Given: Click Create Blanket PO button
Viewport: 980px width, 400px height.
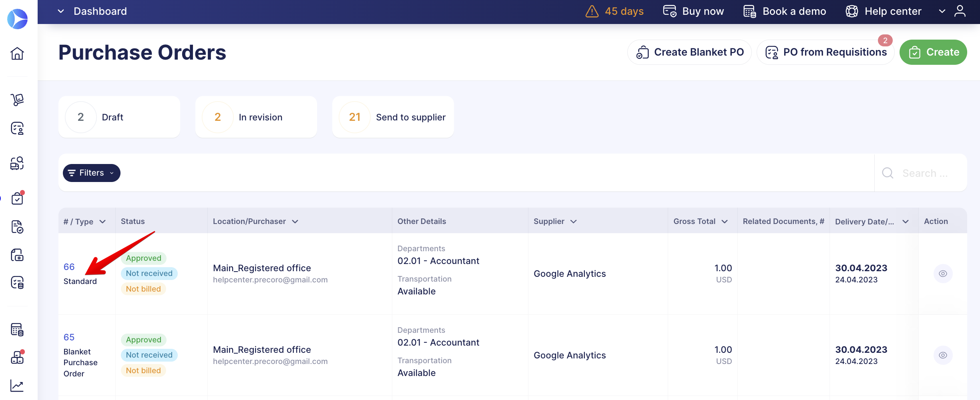Looking at the screenshot, I should pos(689,52).
